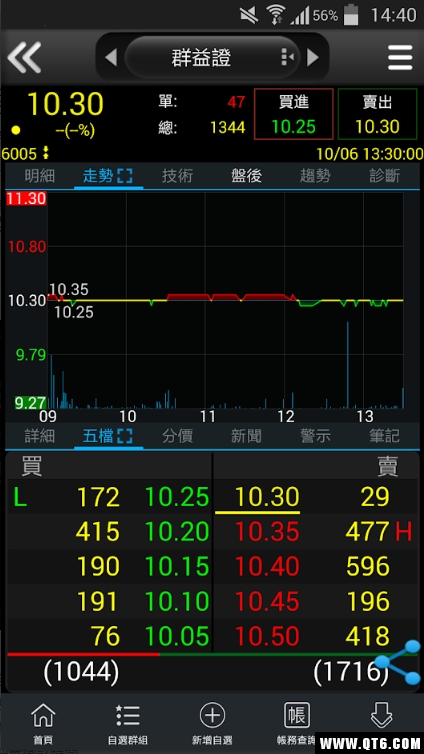Tap total volume 1344
424x754 pixels.
227,127
